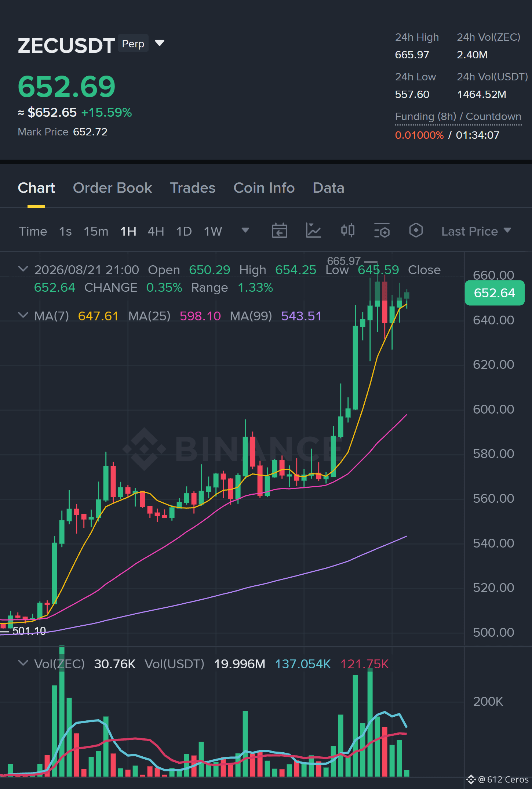The width and height of the screenshot is (532, 789).
Task: Open the calendar go-to-date icon
Action: click(279, 231)
